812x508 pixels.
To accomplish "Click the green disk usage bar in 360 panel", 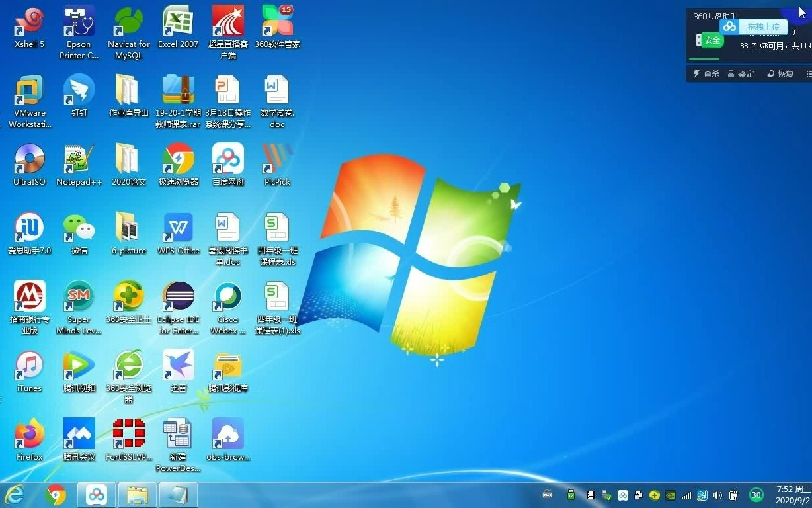I will coord(704,58).
